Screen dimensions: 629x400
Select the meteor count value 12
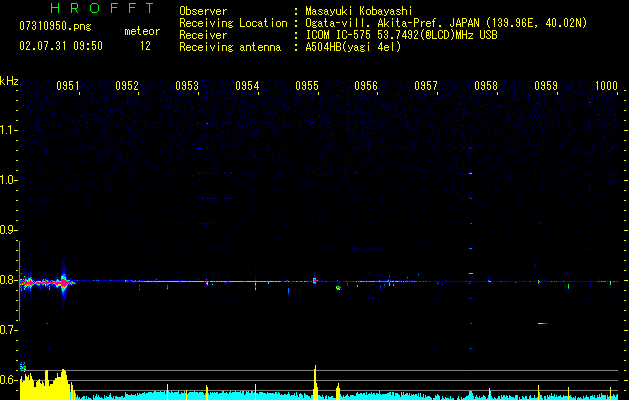[x=145, y=46]
